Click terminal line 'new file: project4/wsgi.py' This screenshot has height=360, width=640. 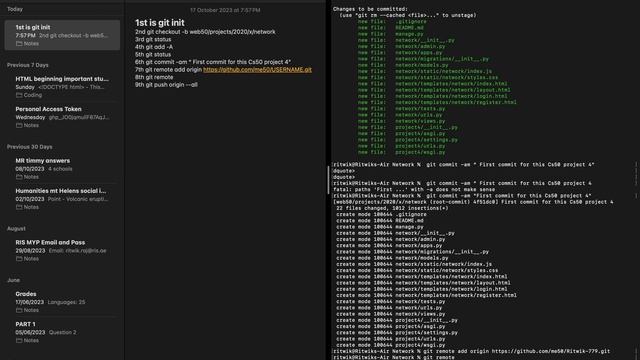point(402,152)
